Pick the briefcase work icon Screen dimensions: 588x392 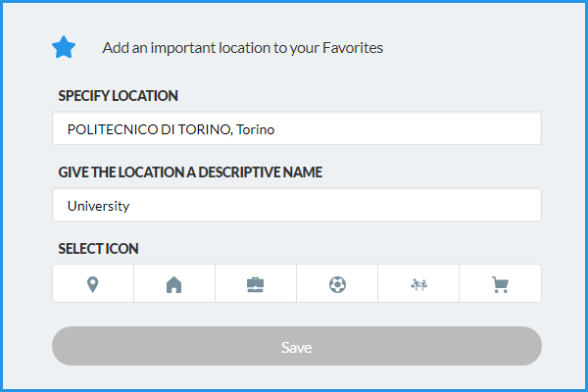pos(255,284)
